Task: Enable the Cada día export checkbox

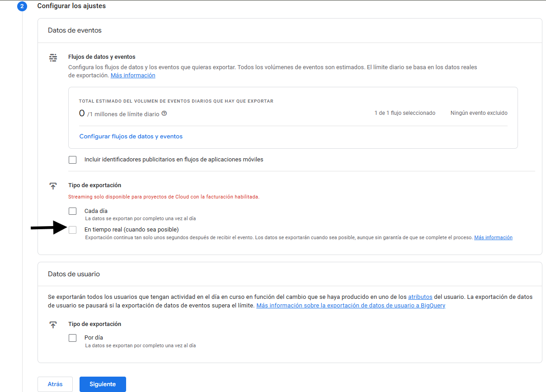Action: (72, 211)
